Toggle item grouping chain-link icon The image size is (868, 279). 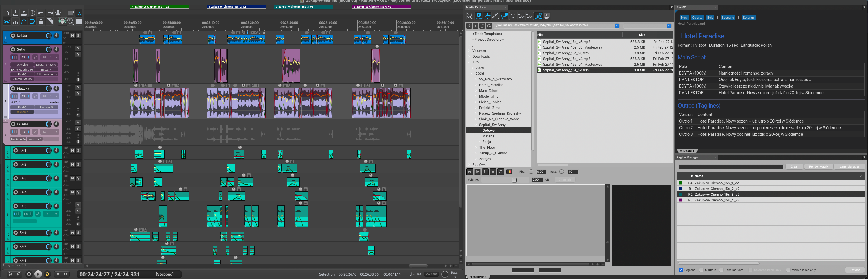(x=7, y=21)
